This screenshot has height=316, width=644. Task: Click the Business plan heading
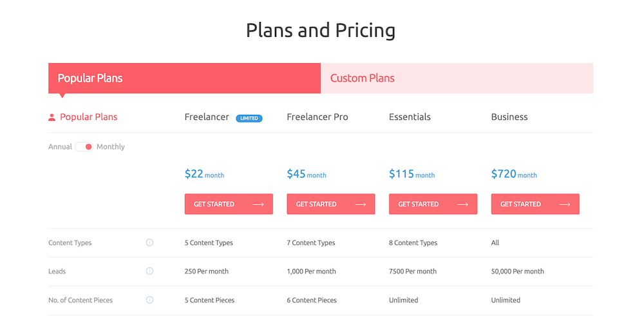[509, 117]
